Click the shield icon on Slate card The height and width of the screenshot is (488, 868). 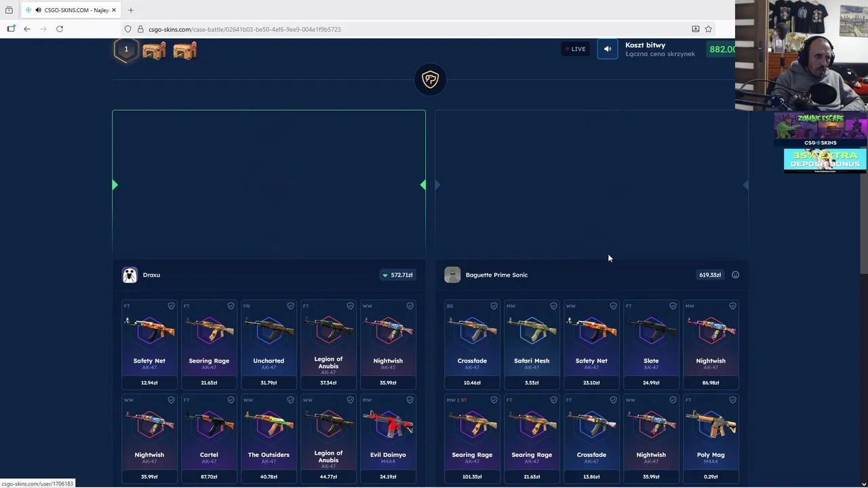click(673, 306)
